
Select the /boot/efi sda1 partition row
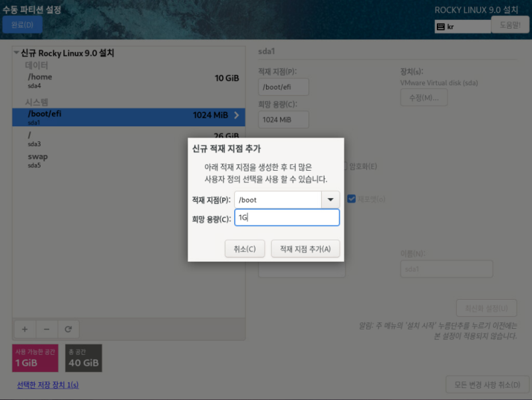128,118
